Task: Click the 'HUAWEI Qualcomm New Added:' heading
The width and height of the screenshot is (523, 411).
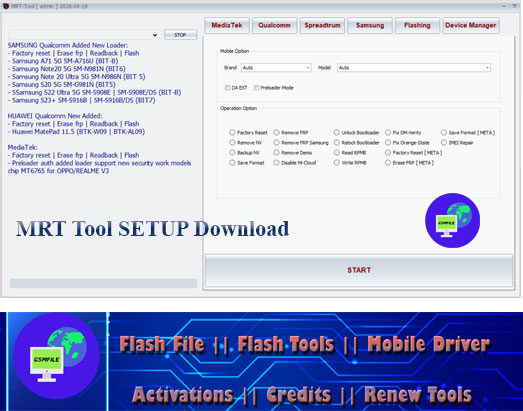Action: 55,116
